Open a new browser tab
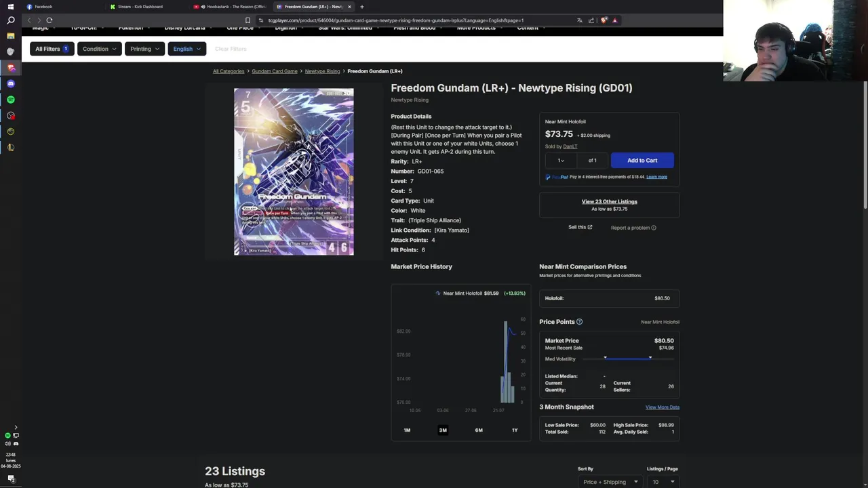 coord(361,7)
